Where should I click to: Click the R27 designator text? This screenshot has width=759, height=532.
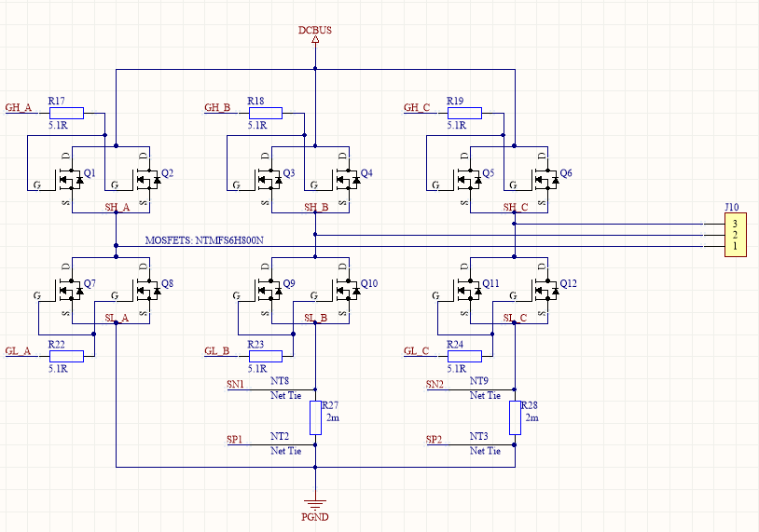[330, 405]
